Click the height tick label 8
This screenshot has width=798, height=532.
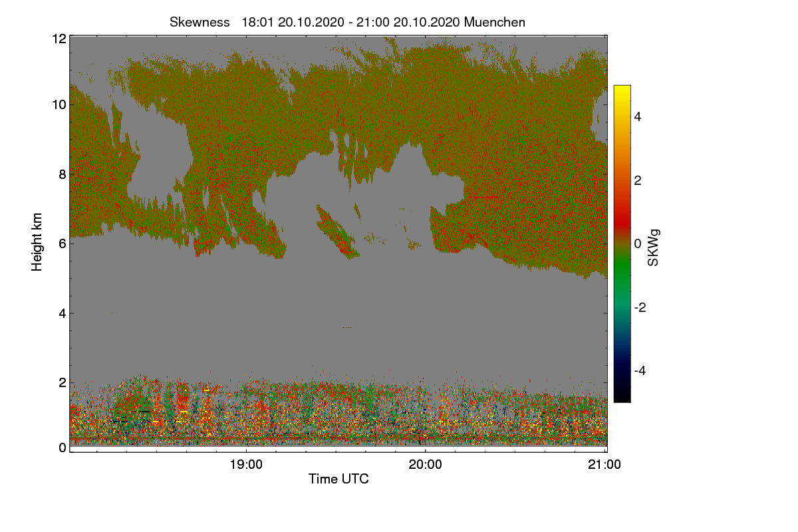[x=62, y=174]
